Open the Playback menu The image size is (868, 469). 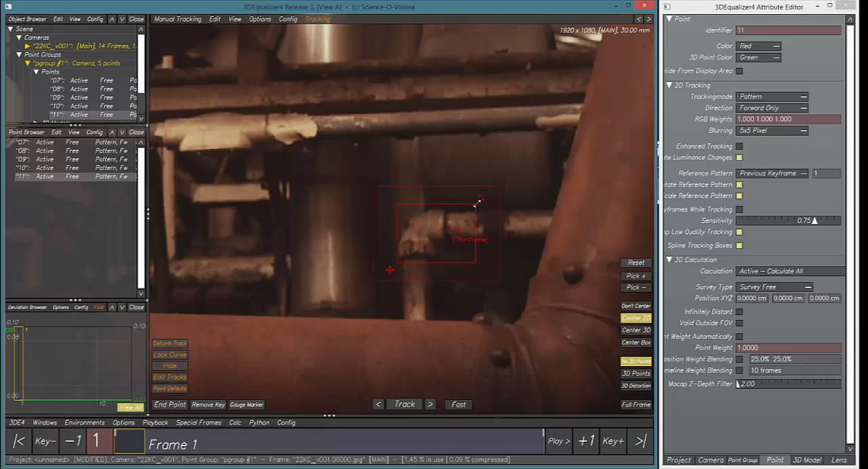pyautogui.click(x=155, y=422)
